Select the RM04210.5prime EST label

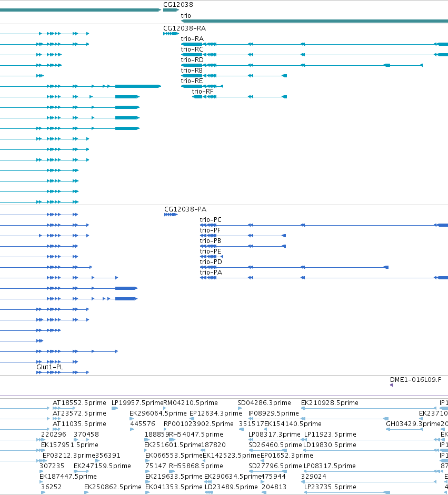click(x=191, y=403)
